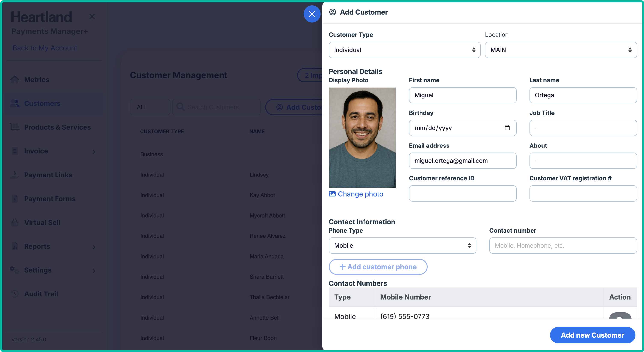The image size is (644, 352).
Task: Click the Customer reference ID field
Action: [x=463, y=193]
